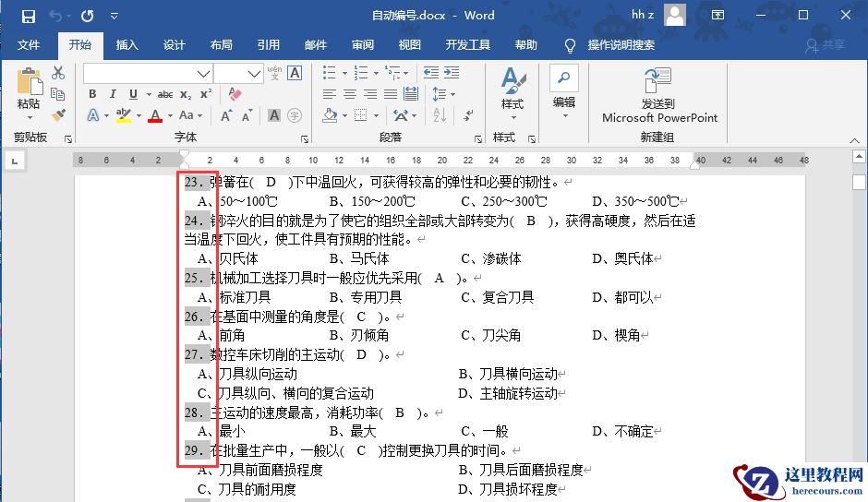This screenshot has width=868, height=502.
Task: Toggle bold formatting
Action: (x=92, y=94)
